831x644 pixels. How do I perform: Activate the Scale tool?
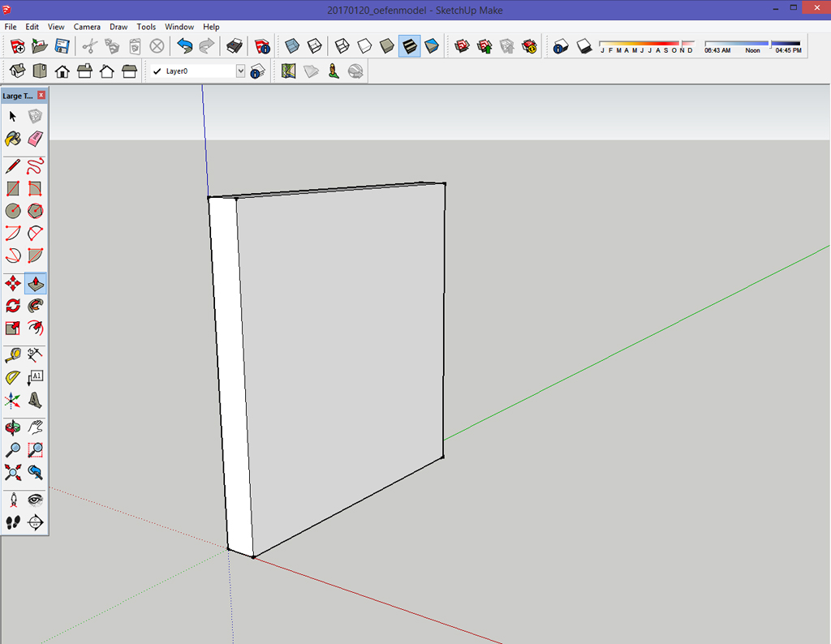coord(13,328)
